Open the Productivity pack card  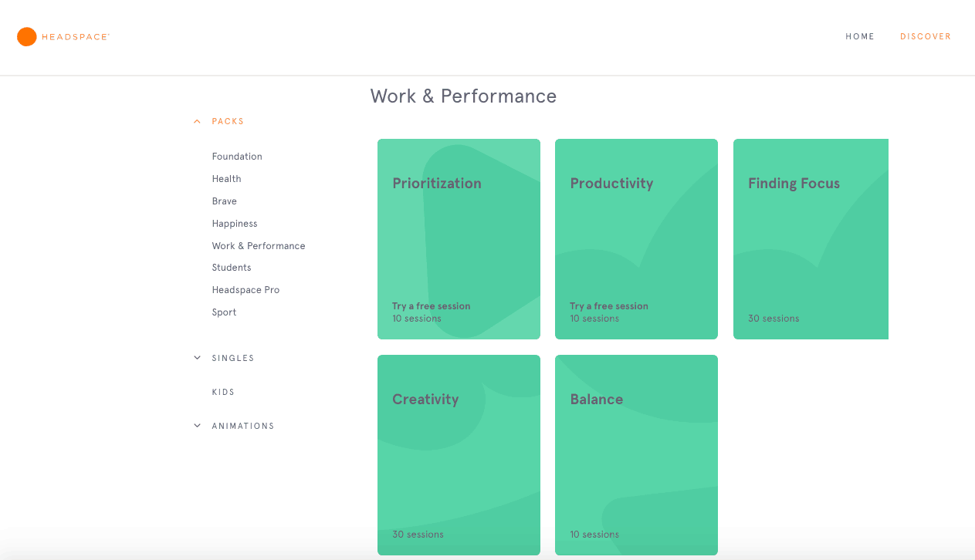(636, 239)
